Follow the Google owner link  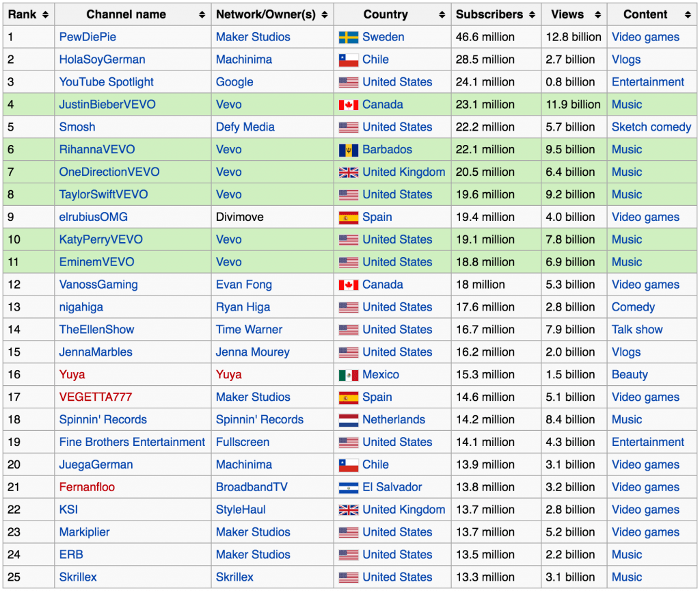(234, 82)
